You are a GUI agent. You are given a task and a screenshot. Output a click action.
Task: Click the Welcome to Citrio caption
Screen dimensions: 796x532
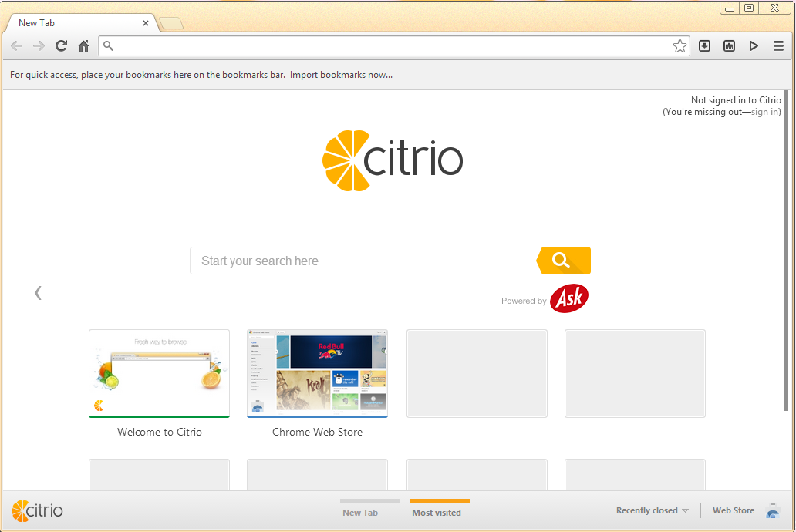tap(160, 432)
